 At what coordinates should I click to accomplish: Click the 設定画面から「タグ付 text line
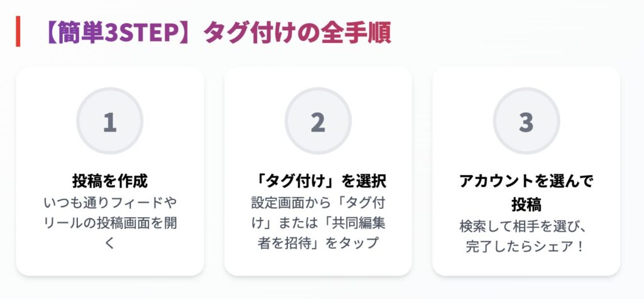point(318,203)
